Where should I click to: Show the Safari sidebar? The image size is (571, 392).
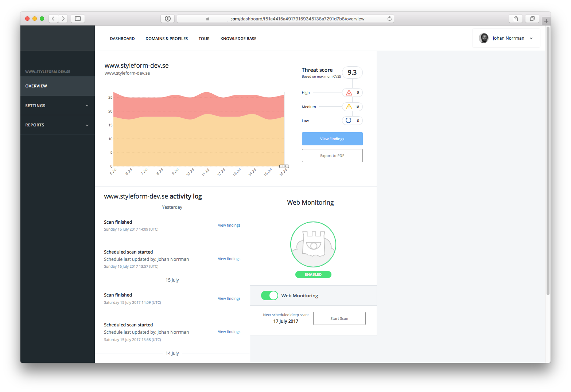(78, 19)
